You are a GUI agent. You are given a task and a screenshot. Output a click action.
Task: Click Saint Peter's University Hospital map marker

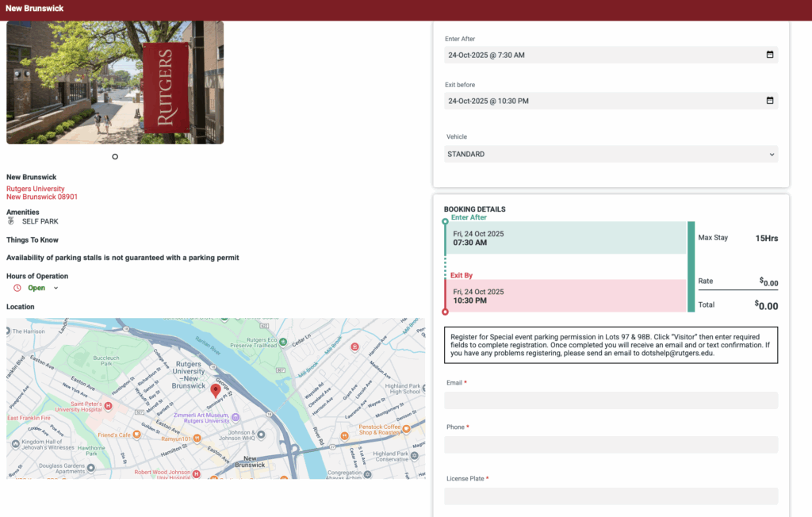[109, 406]
